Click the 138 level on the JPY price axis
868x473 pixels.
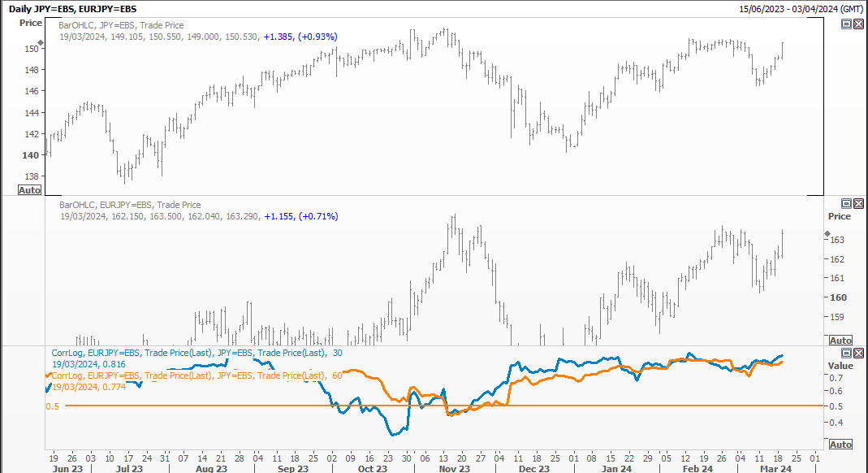[32, 176]
